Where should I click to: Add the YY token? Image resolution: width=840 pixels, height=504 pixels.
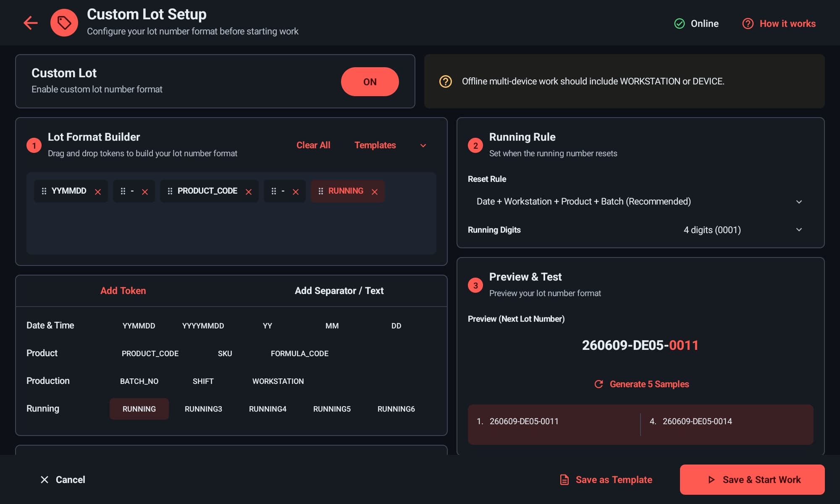[x=268, y=325]
